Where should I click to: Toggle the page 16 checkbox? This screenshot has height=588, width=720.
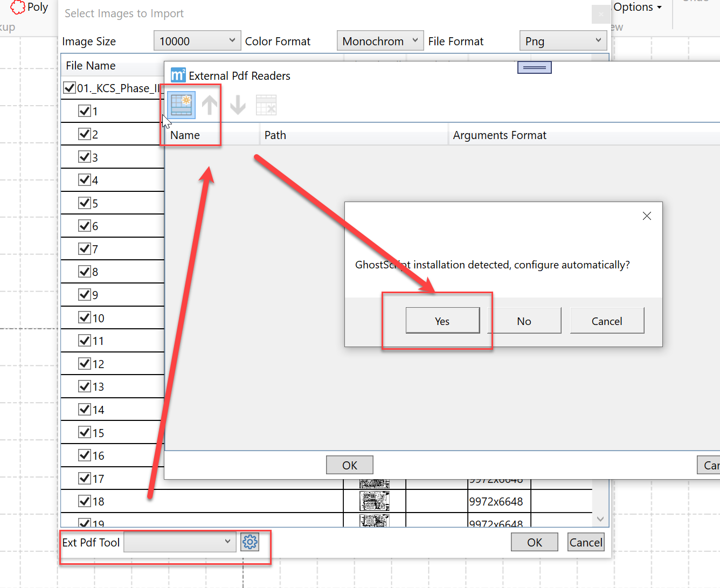[85, 455]
